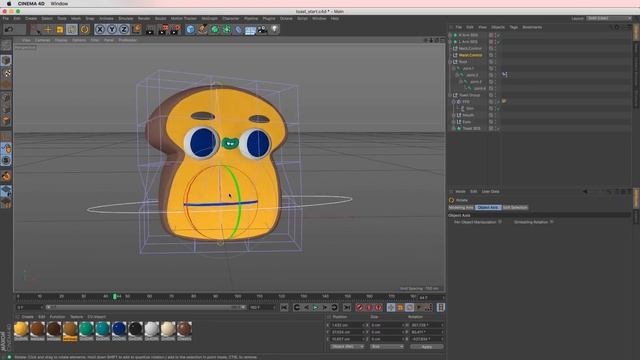Select the Neck.Control object
The width and height of the screenshot is (640, 360).
470,49
